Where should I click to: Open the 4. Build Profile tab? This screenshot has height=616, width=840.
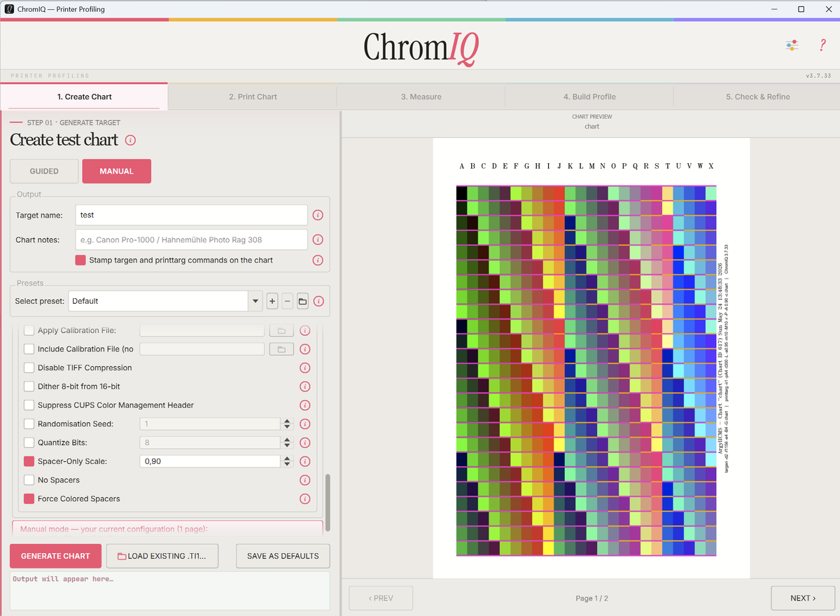point(589,97)
